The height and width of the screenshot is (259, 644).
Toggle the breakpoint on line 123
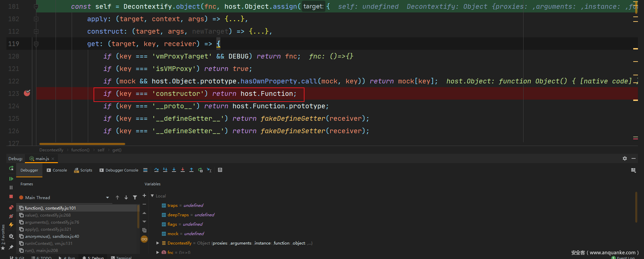pos(27,94)
